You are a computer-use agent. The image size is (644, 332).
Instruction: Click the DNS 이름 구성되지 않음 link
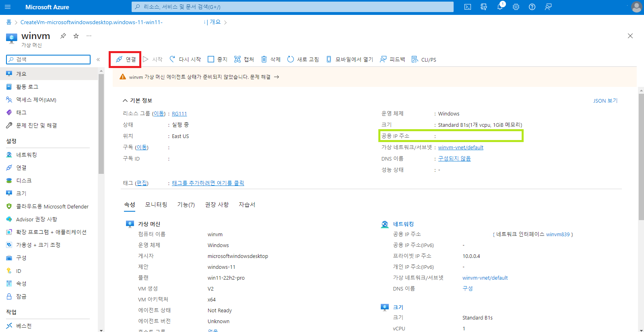454,159
